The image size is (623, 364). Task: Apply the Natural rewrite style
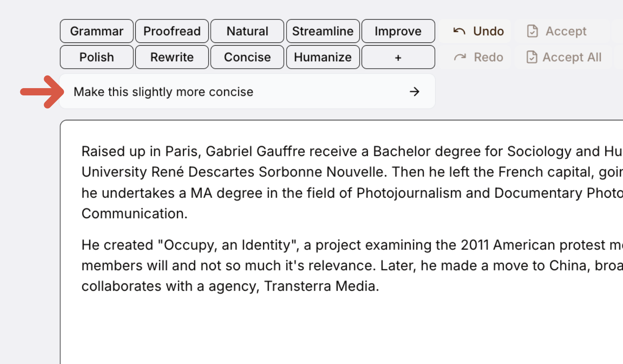pyautogui.click(x=247, y=31)
